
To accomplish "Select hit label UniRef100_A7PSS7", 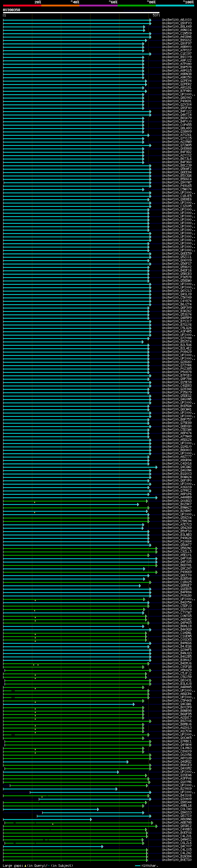I will click(x=177, y=50).
